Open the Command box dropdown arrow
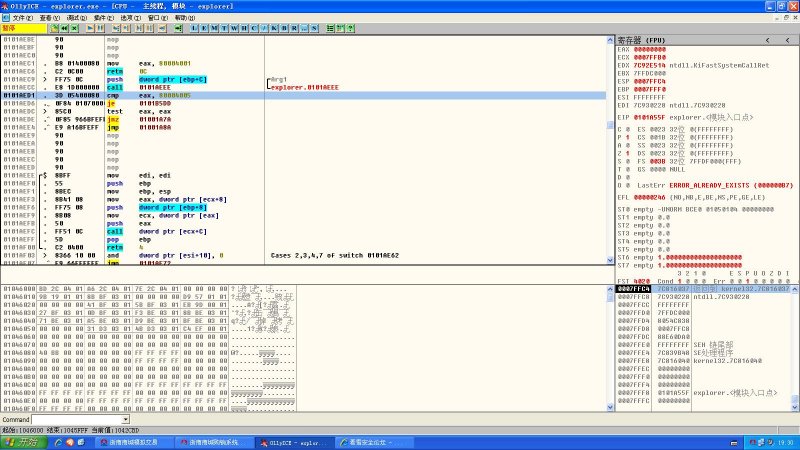The image size is (800, 450). [126, 419]
